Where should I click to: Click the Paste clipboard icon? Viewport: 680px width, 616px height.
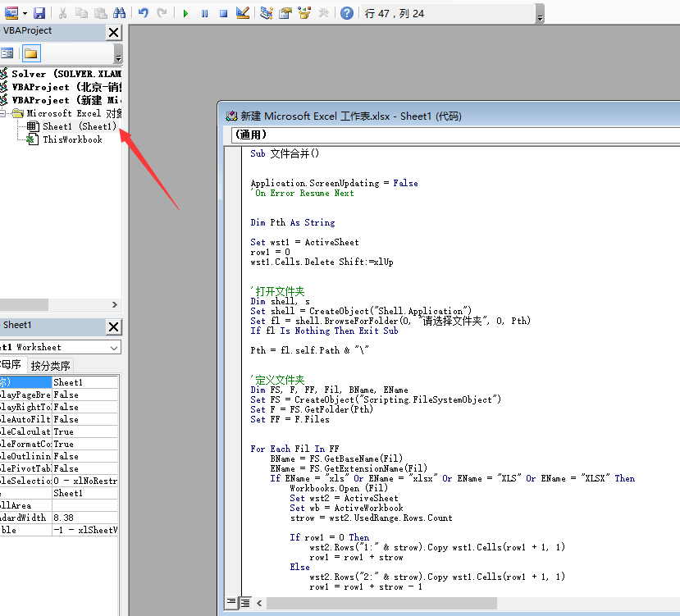click(x=101, y=13)
